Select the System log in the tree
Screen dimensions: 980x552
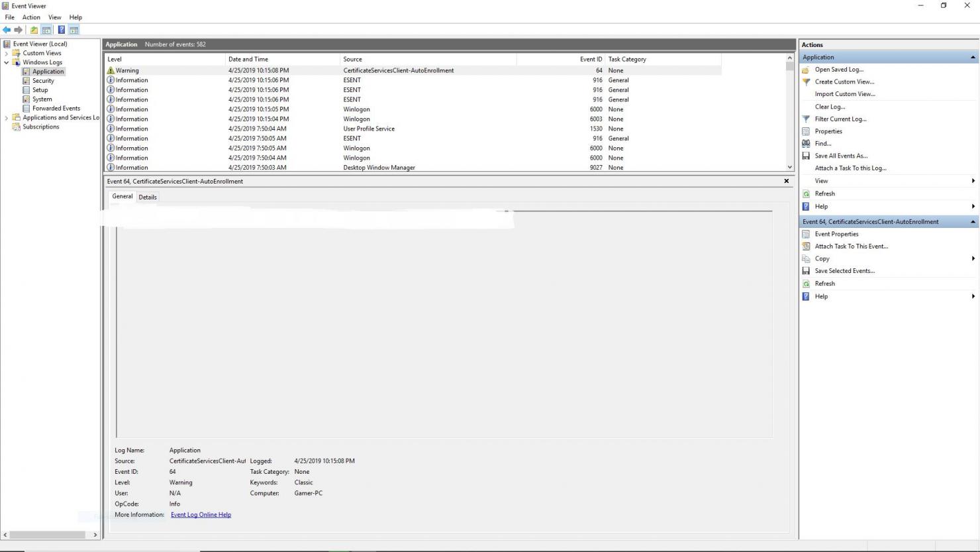point(42,99)
